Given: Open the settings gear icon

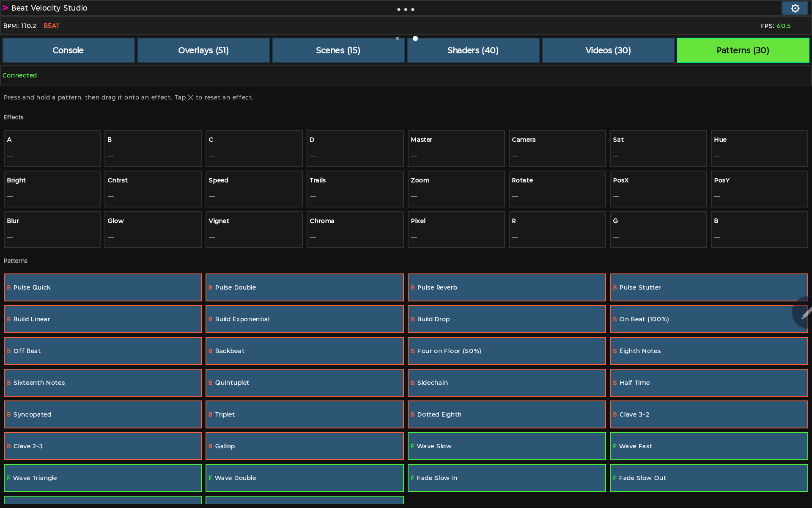Looking at the screenshot, I should pos(795,8).
